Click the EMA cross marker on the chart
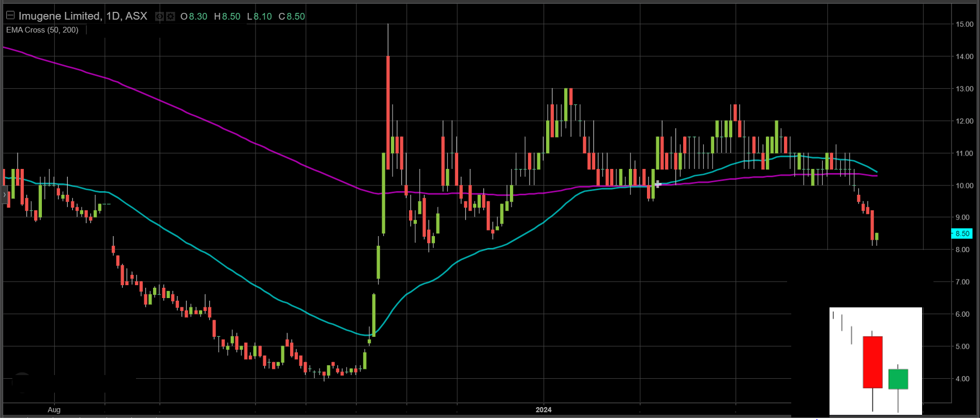Viewport: 980px width, 420px height. point(657,184)
